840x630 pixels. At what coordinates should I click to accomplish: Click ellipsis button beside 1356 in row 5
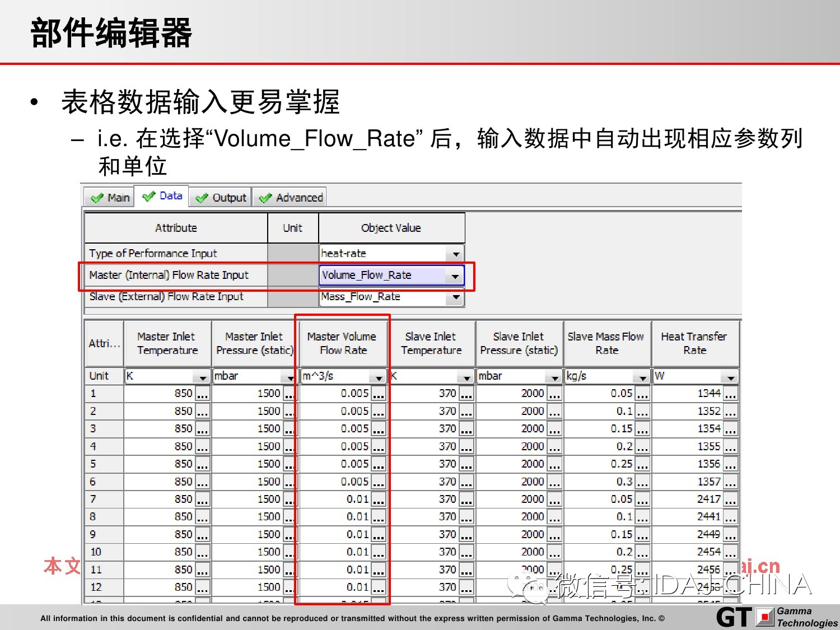point(730,464)
